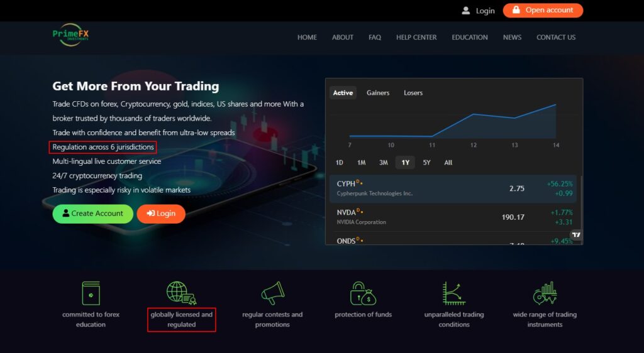
Task: Click "Regulation across 6 jurisdictions" text
Action: [103, 147]
